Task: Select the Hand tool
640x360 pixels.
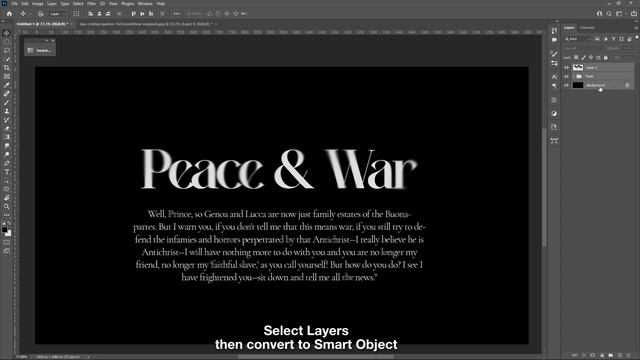Action: 7,198
